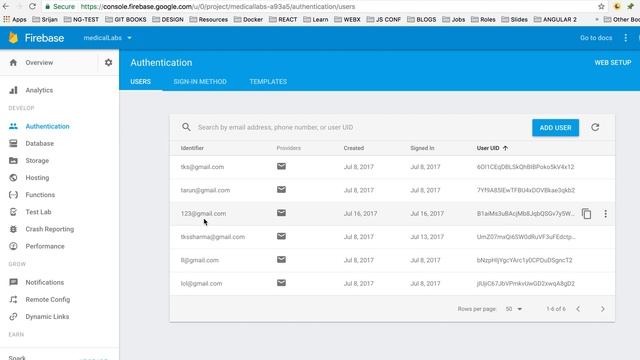Click the ADD USER button
The width and height of the screenshot is (640, 360).
[556, 128]
